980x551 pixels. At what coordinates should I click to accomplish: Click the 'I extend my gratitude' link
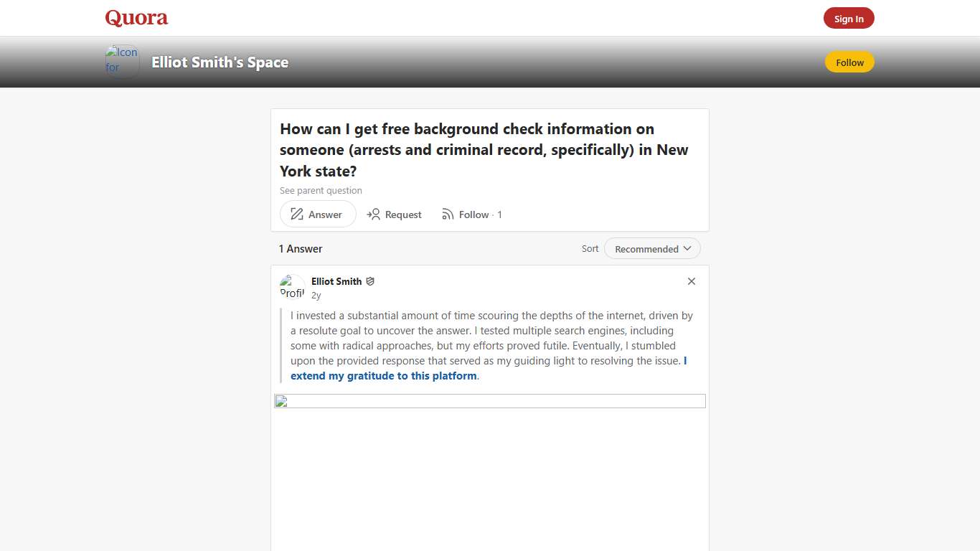pos(385,375)
